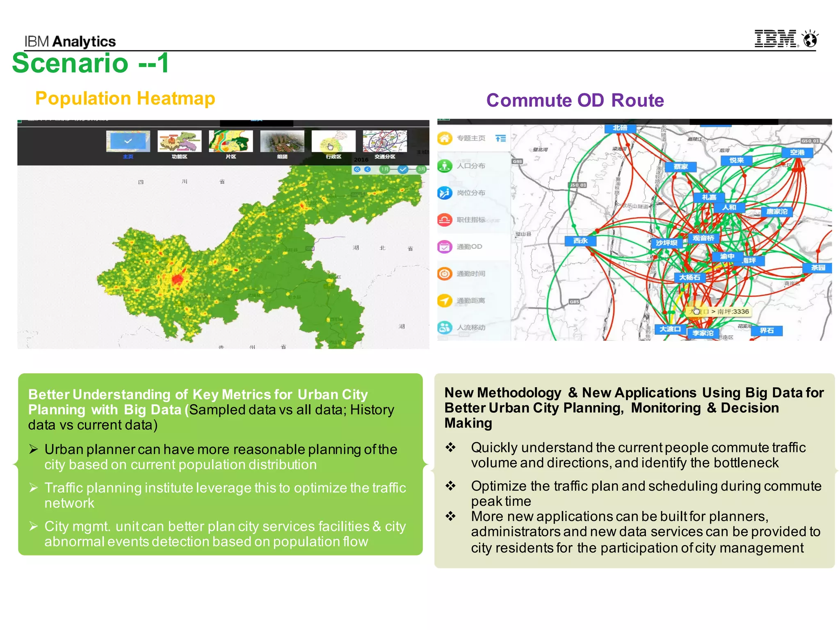Click the 专题主页 sidebar label
The image size is (840, 630).
point(471,139)
